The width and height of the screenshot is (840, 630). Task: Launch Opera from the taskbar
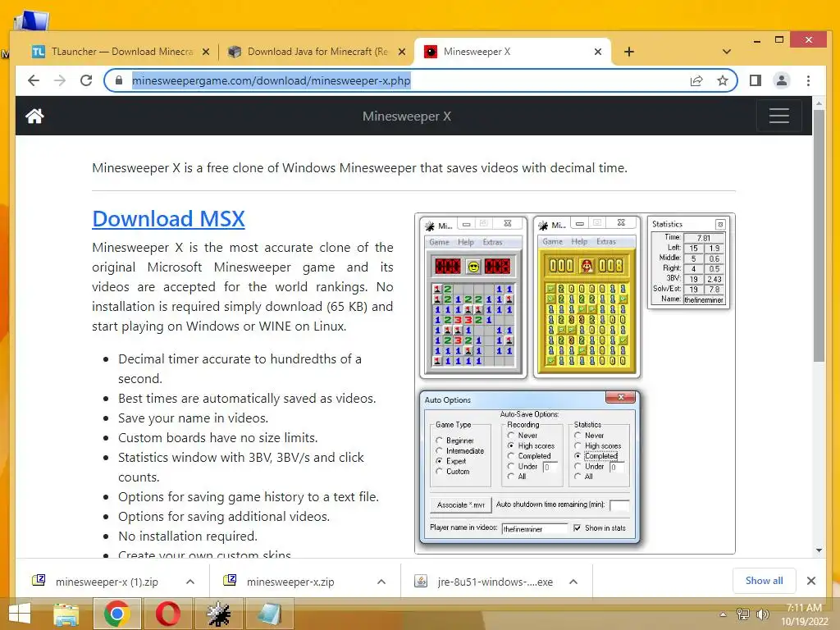pyautogui.click(x=167, y=614)
